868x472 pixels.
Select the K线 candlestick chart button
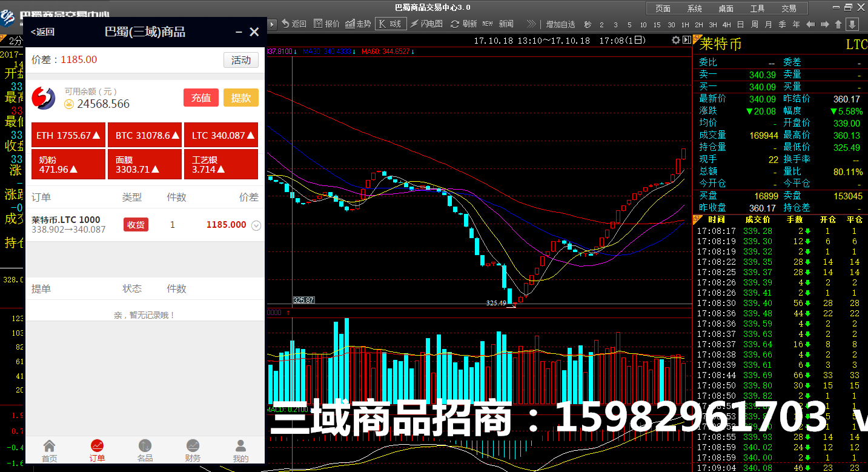[391, 24]
